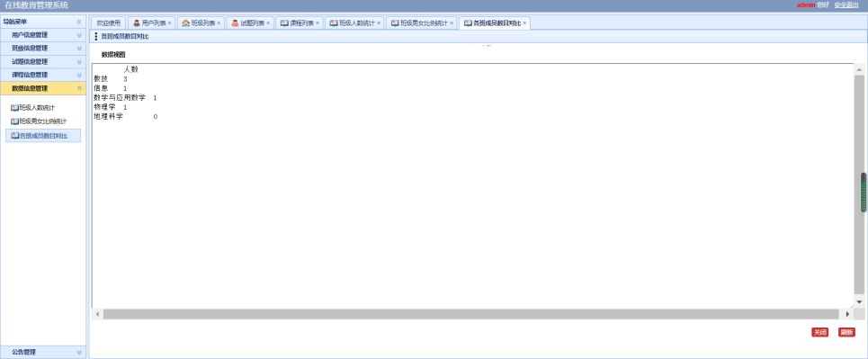
Task: Click the 安全退出 logout link
Action: 846,5
